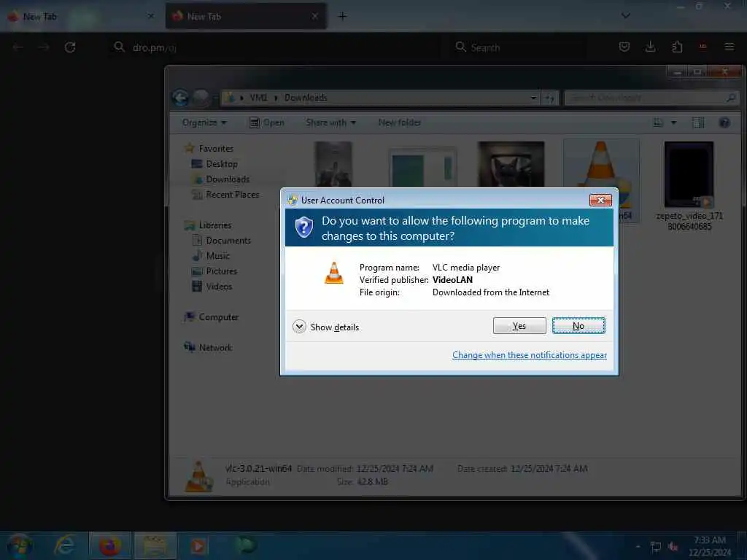The width and height of the screenshot is (747, 560).
Task: Click Downloads in the address bar path
Action: point(306,98)
